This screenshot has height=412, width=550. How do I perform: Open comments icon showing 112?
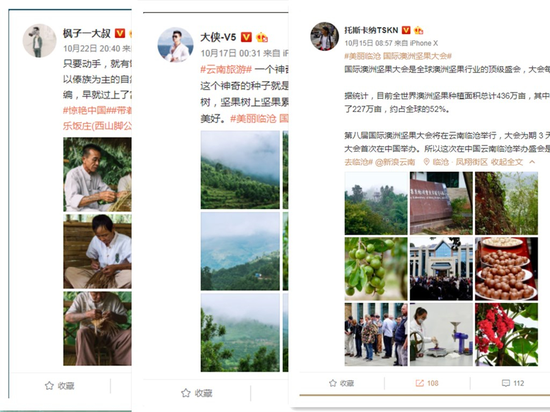pos(505,383)
